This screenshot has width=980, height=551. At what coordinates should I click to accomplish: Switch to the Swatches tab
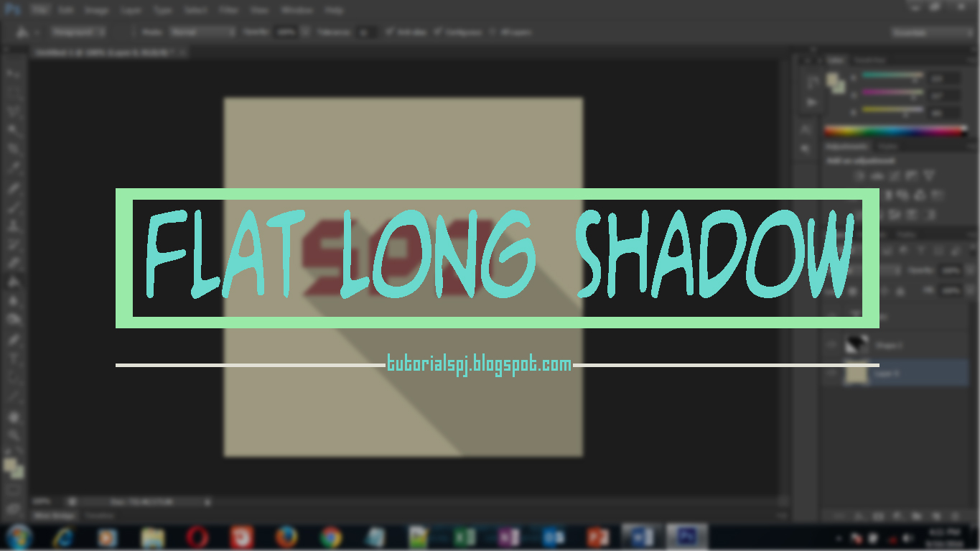click(870, 59)
